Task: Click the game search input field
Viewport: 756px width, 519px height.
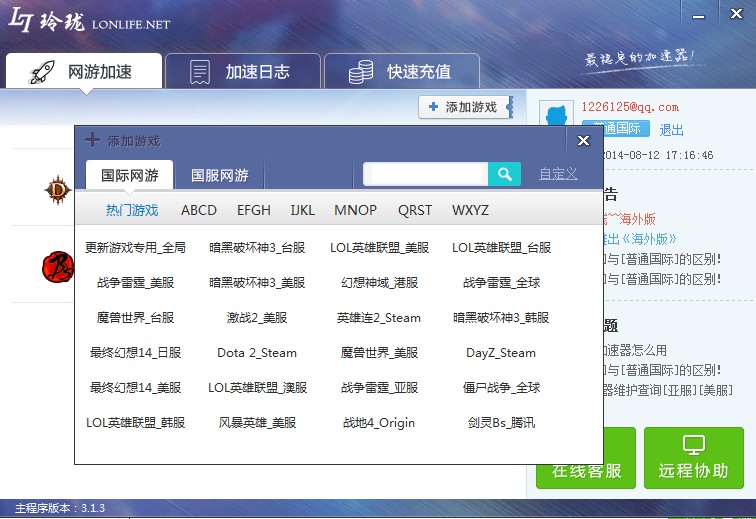Action: tap(427, 174)
